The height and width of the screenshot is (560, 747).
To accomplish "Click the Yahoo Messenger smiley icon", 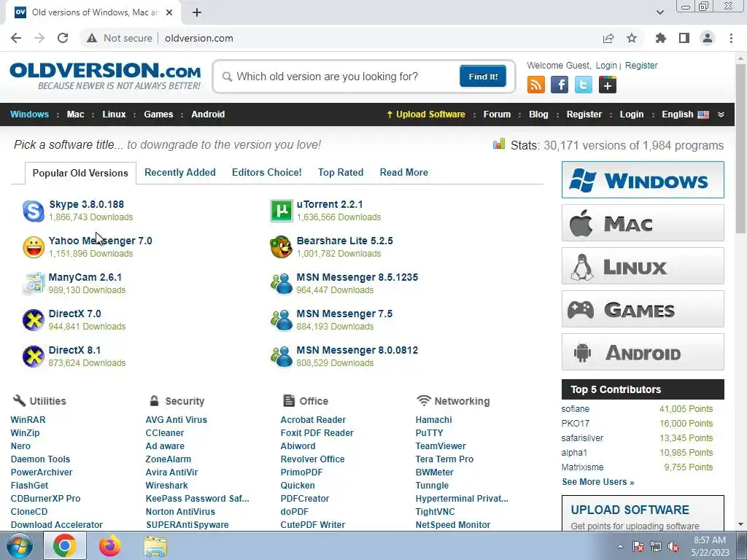I will (x=34, y=247).
